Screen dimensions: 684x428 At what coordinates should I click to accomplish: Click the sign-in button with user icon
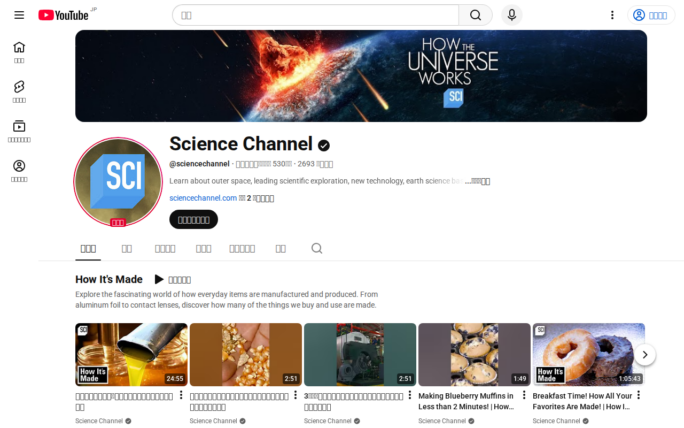pyautogui.click(x=651, y=15)
